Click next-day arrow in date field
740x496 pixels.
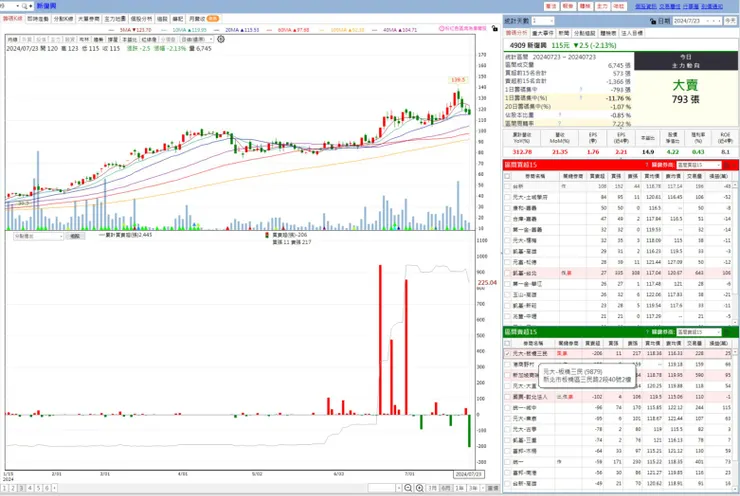719,21
